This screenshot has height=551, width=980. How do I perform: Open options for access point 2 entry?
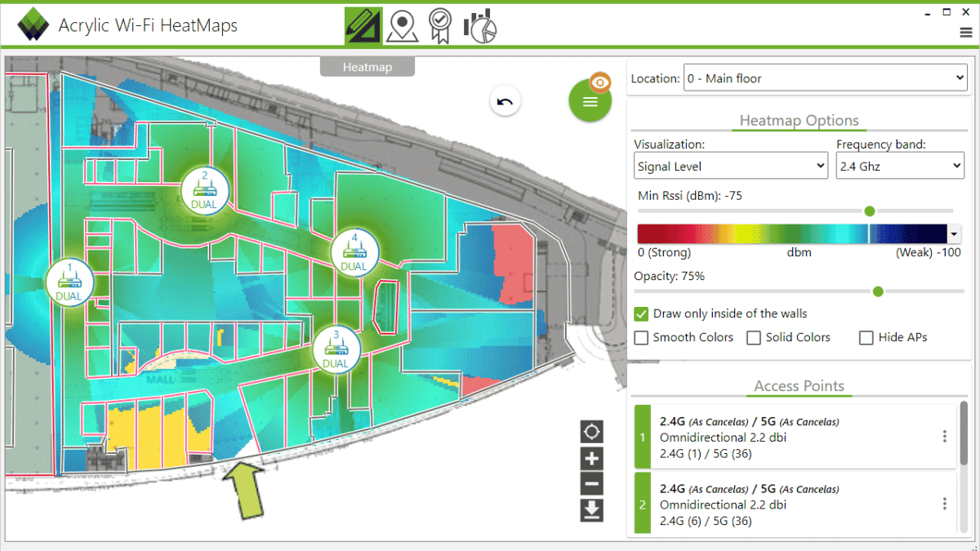coord(945,504)
